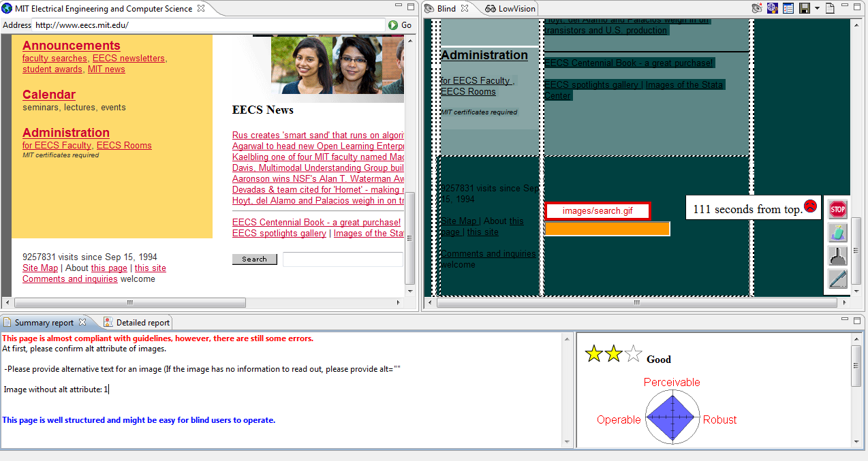Click the globe with music note icon
Screen dimensions: 868x461
tap(772, 8)
